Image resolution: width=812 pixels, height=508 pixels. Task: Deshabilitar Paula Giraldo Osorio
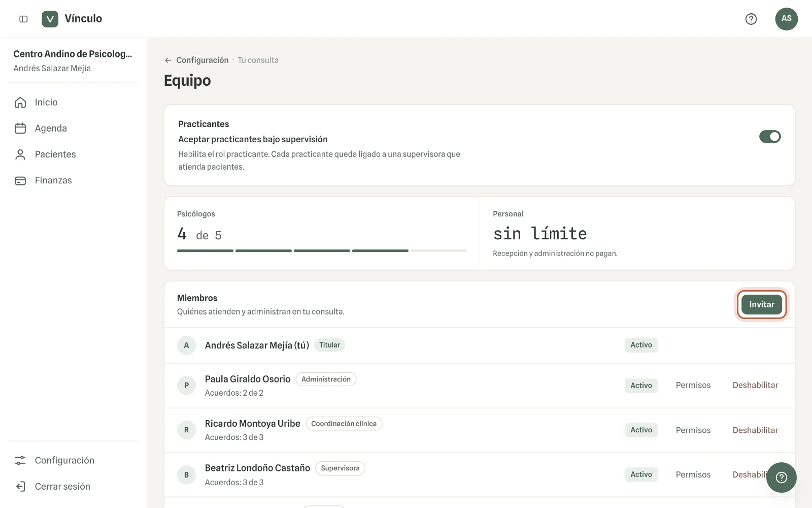[x=755, y=385]
